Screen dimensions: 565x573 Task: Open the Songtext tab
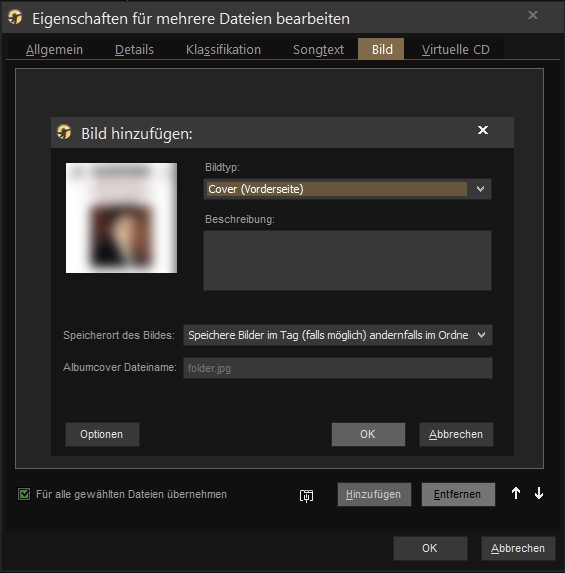(318, 49)
